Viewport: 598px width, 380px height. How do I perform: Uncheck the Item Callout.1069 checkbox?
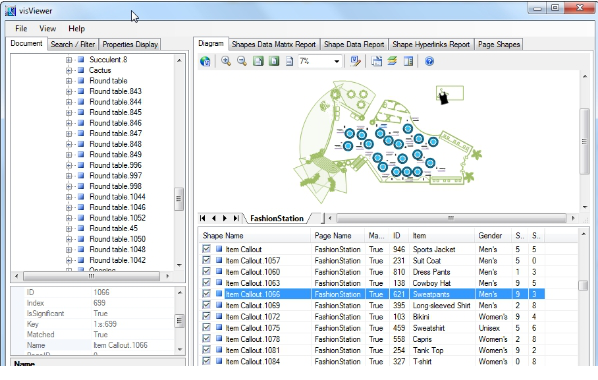(x=206, y=305)
